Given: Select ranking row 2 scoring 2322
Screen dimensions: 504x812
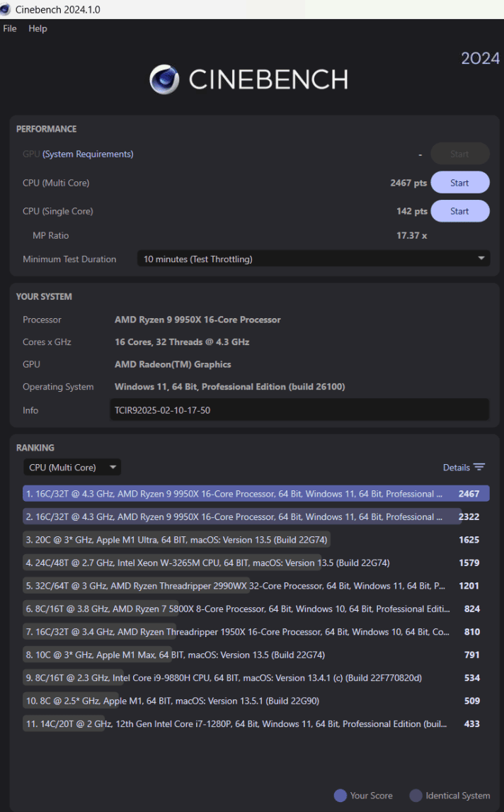Looking at the screenshot, I should [256, 517].
